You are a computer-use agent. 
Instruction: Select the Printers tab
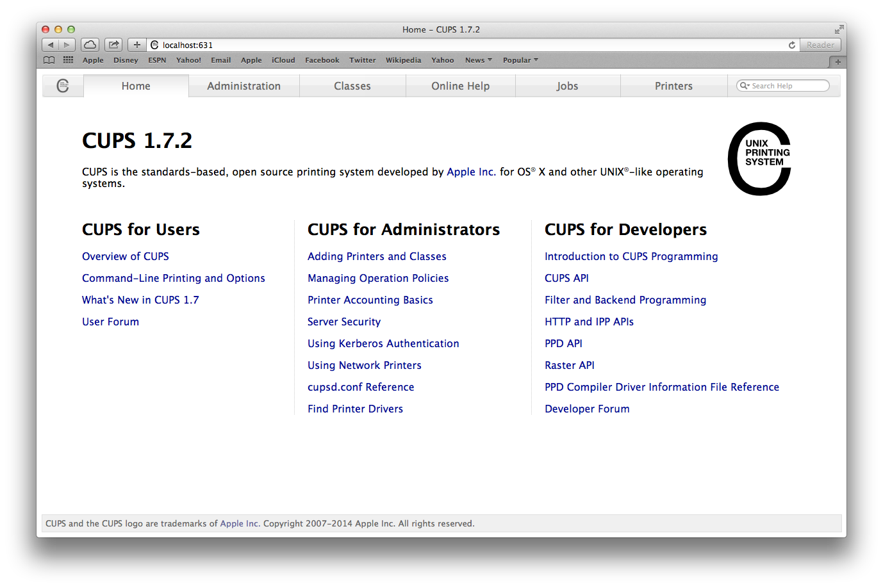[x=674, y=86]
